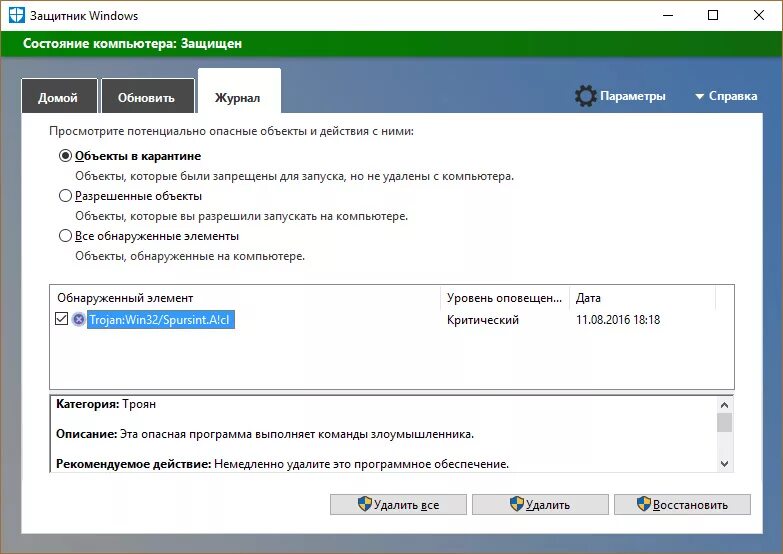783x554 pixels.
Task: Select the Trojan:Win32/Spursint.A!cl entry
Action: tap(160, 320)
